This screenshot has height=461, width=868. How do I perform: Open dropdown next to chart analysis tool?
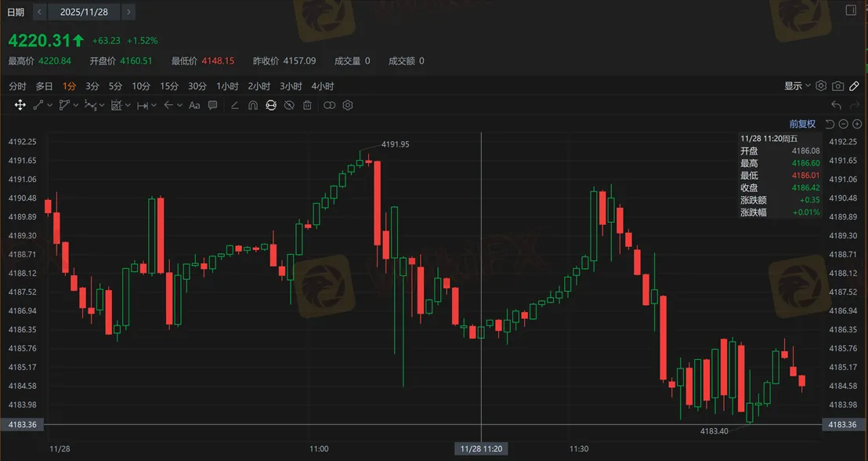(128, 105)
